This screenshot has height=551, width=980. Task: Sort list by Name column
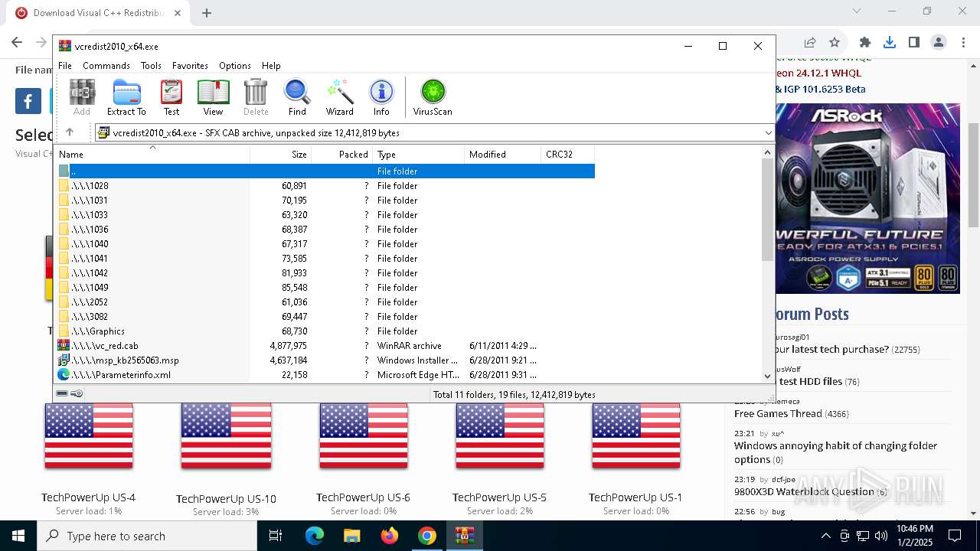pos(152,154)
